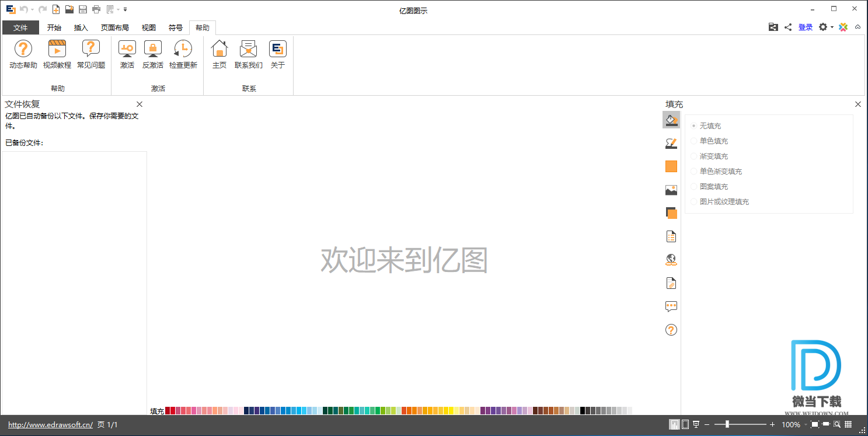The height and width of the screenshot is (436, 868).
Task: Switch to the 插入 tab
Action: (x=81, y=27)
